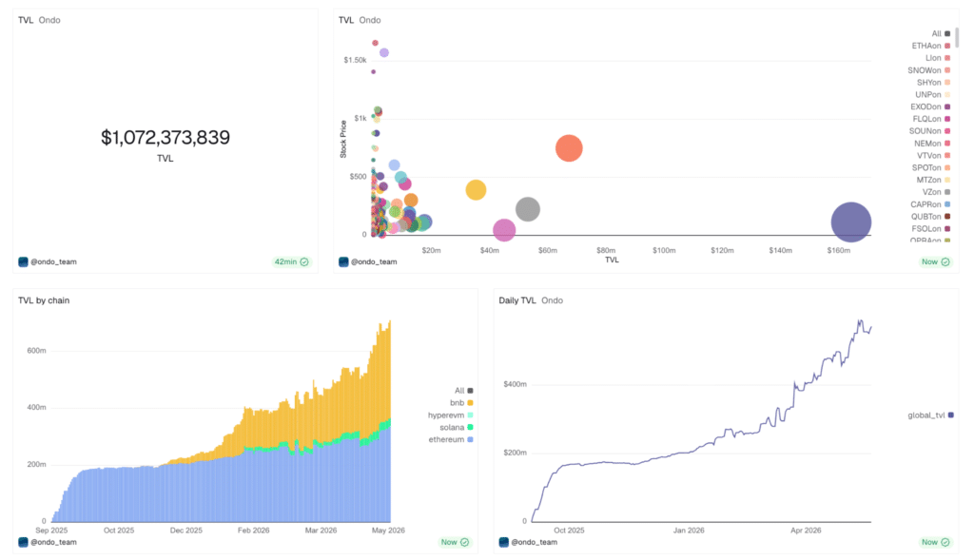Toggle the ETHAon legend entry
Viewport: 974px width, 560px height.
pos(930,46)
